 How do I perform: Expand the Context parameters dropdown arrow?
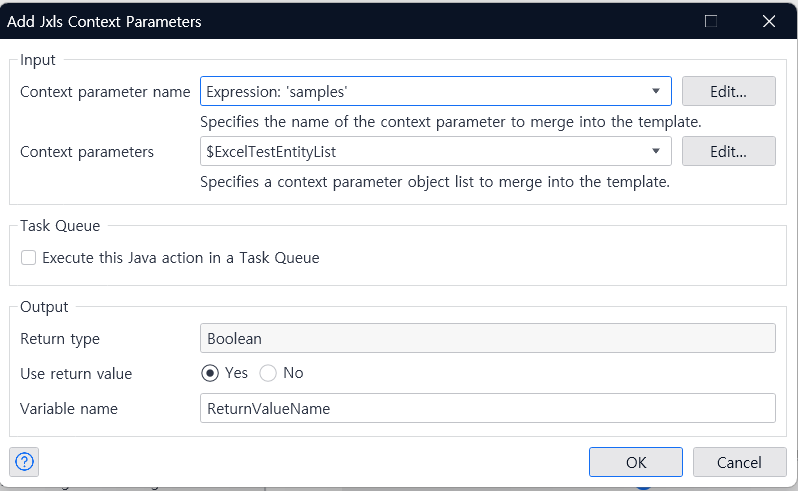pyautogui.click(x=656, y=151)
